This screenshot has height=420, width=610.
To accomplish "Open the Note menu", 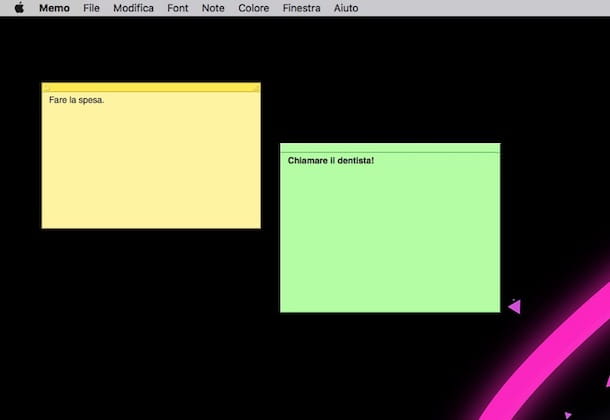I will 213,8.
